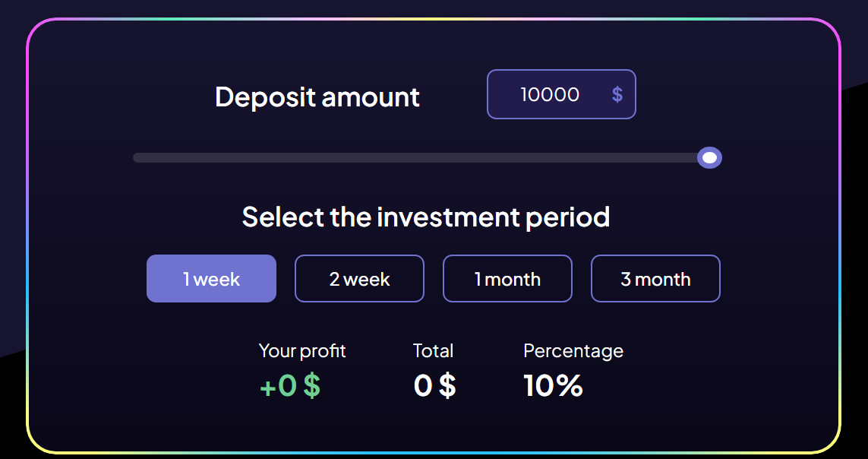Click the left end of deposit slider track
This screenshot has height=459, width=868.
[x=138, y=158]
